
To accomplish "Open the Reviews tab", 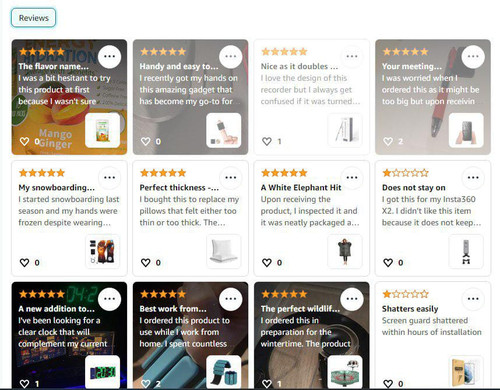I will 33,18.
